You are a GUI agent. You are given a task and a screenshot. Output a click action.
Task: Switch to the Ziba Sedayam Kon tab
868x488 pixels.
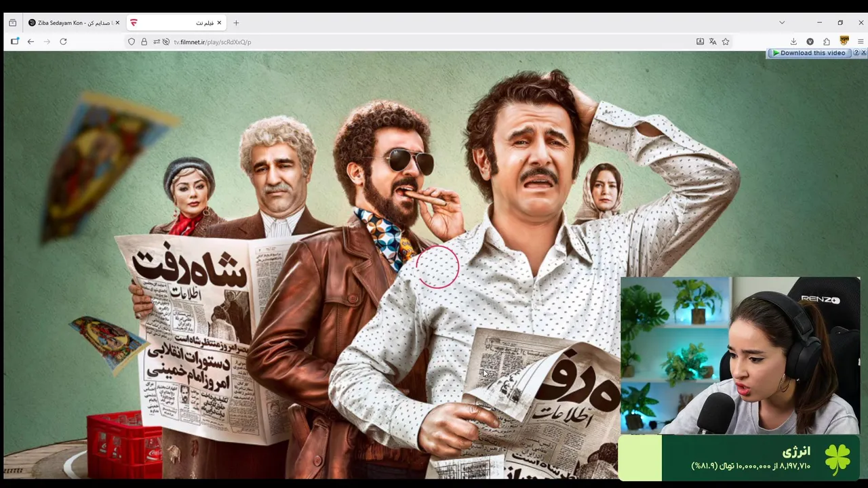[x=74, y=22]
